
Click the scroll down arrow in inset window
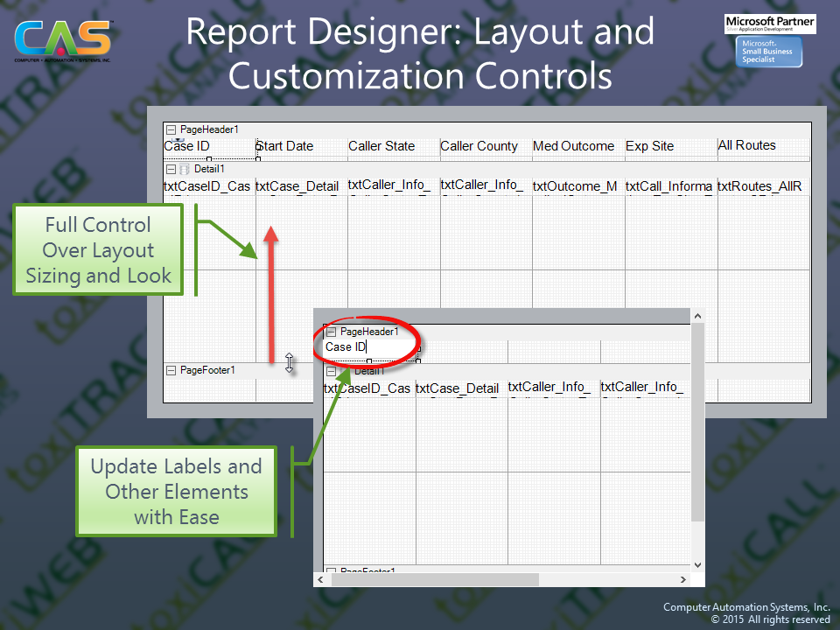point(697,565)
